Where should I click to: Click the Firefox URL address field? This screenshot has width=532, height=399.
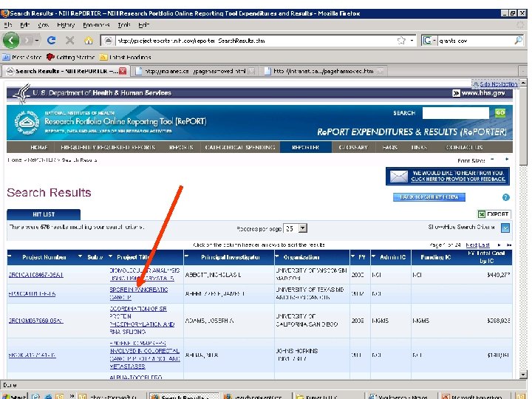click(256, 41)
